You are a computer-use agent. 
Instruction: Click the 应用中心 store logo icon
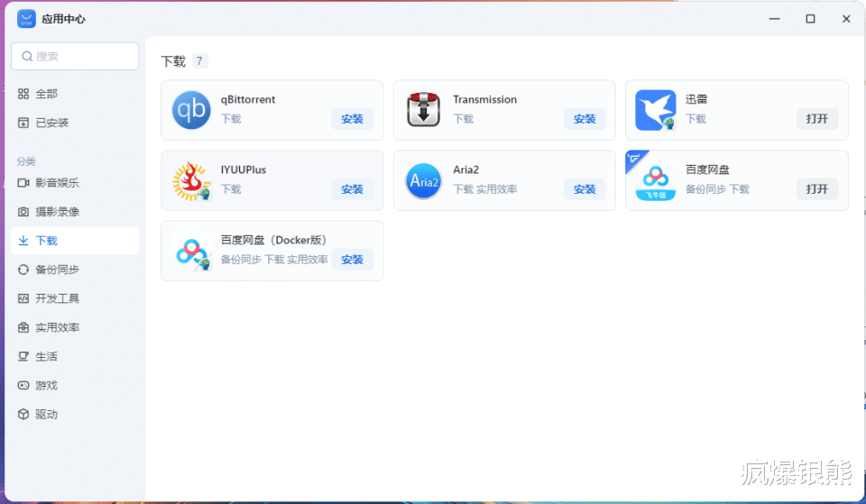coord(26,19)
